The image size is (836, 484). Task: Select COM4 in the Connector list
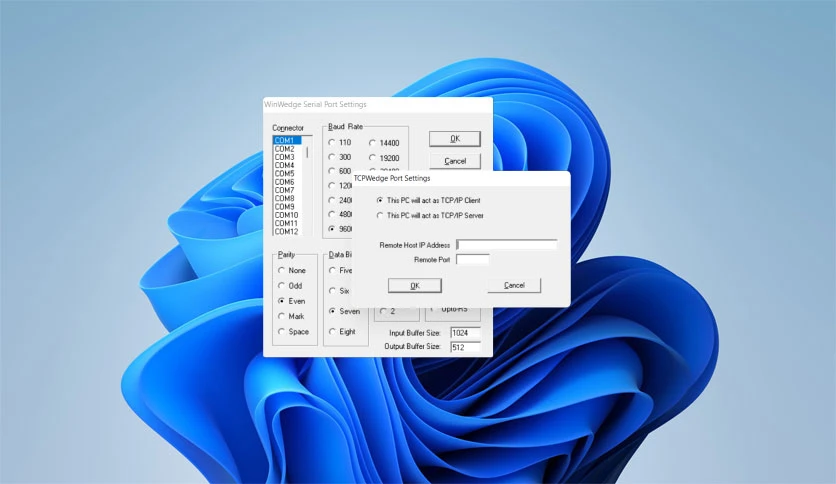coord(287,165)
